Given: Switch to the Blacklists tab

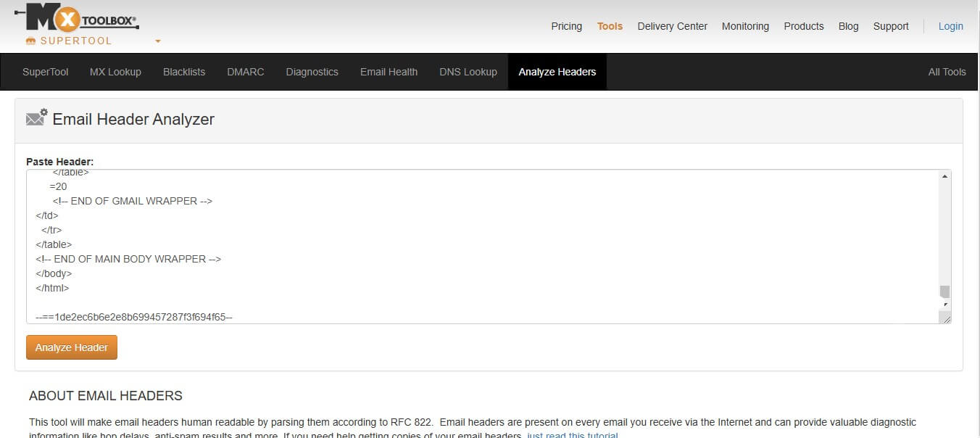Looking at the screenshot, I should 184,72.
